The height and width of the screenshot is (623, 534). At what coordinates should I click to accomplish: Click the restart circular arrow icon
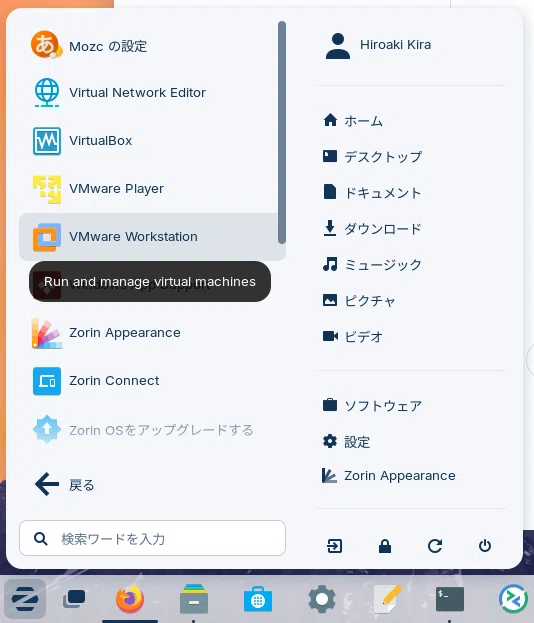[435, 546]
